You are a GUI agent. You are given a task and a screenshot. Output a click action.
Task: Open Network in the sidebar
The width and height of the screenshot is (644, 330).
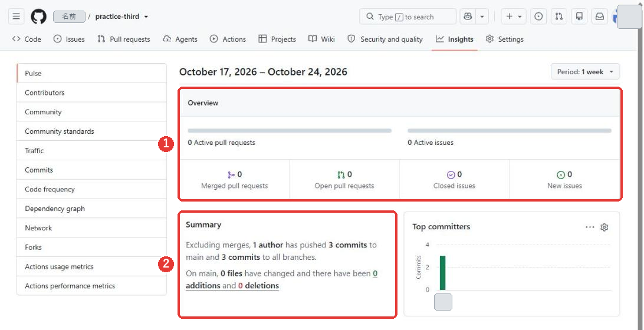click(x=91, y=228)
